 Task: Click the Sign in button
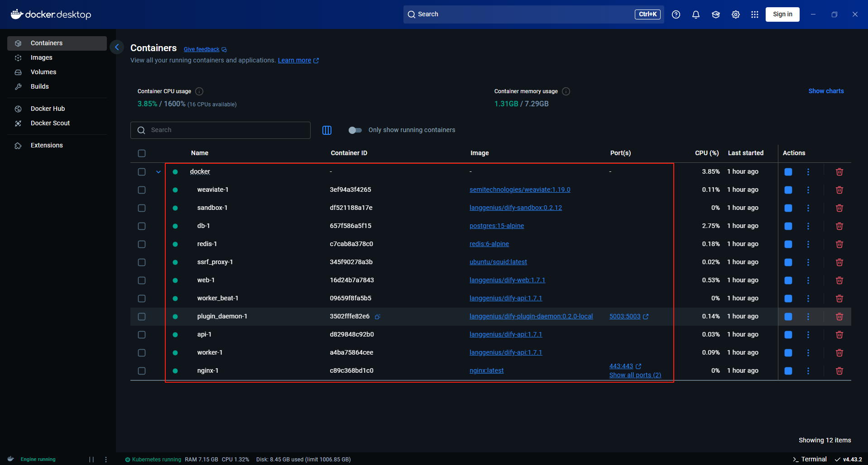click(x=782, y=14)
